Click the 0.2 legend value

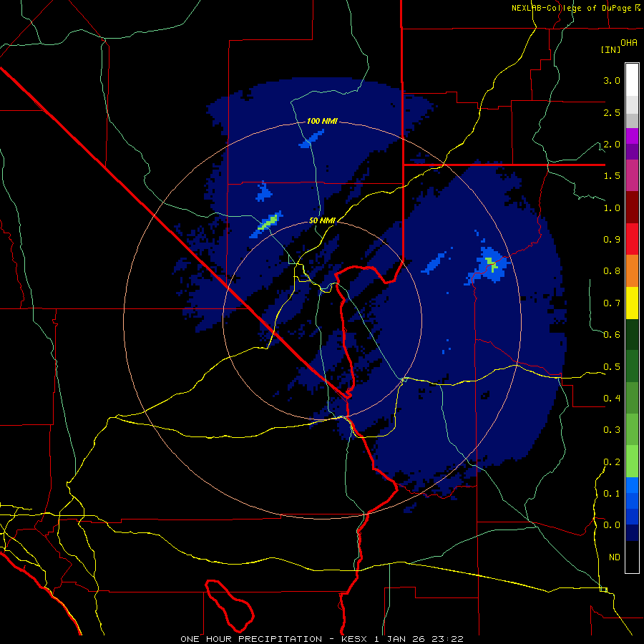coord(612,462)
